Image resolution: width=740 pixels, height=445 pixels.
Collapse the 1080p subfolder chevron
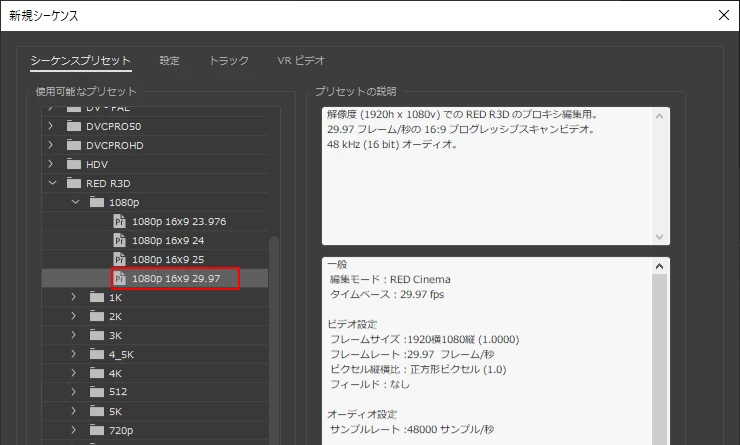75,202
